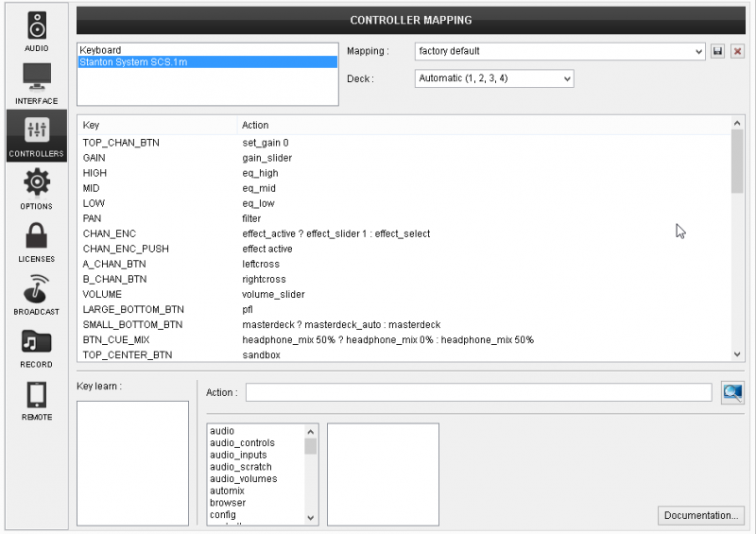Select the MID key row
The image size is (756, 534).
404,188
